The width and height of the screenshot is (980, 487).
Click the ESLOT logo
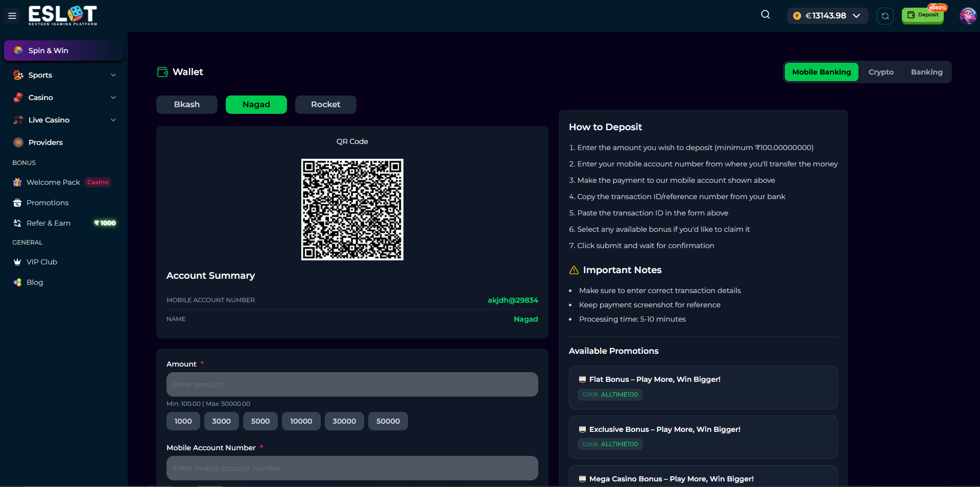point(63,15)
